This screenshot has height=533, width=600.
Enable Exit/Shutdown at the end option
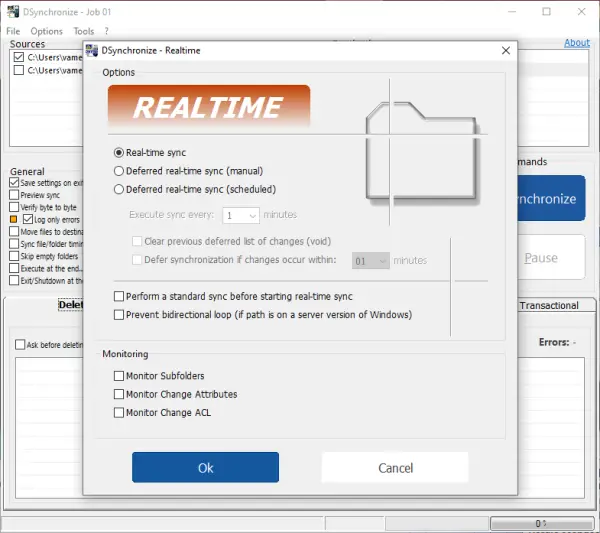coord(14,281)
